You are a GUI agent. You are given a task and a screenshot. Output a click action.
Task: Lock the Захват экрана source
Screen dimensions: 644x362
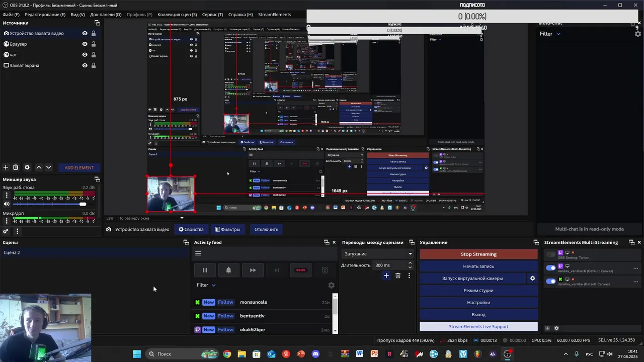click(x=94, y=65)
